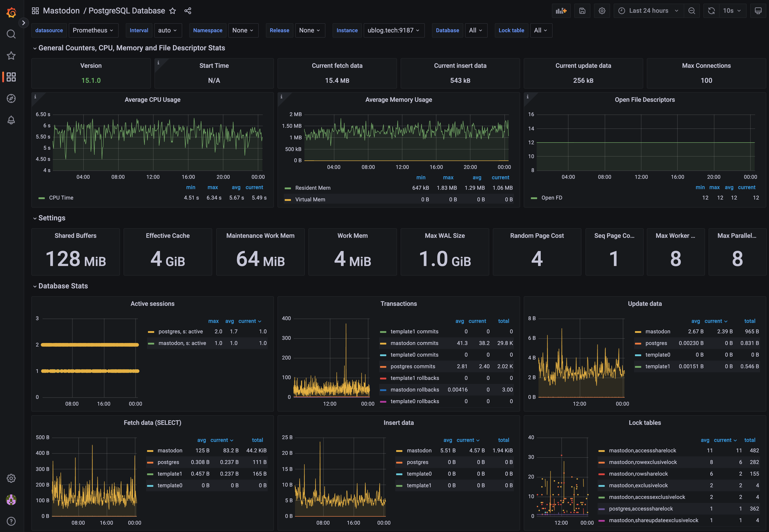Open Alerting bell in sidebar
This screenshot has height=532, width=769.
[11, 120]
